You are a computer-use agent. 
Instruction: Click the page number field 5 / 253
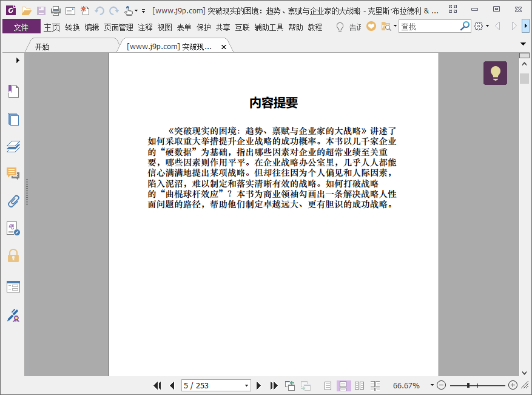(212, 385)
